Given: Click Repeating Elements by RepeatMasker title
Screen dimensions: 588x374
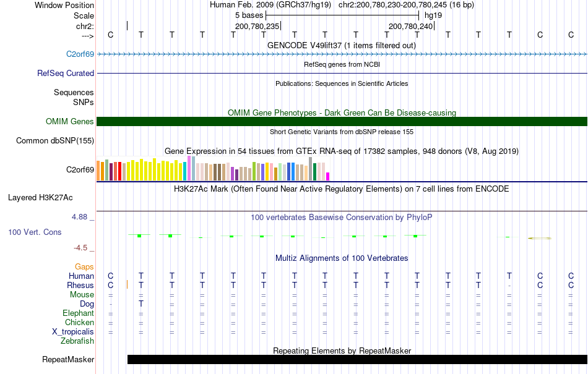Looking at the screenshot, I should 342,351.
